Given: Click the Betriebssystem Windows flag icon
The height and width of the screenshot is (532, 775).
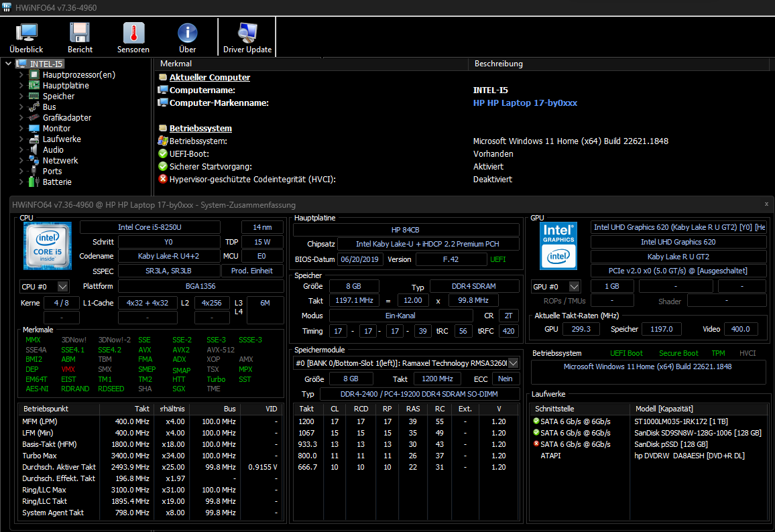Looking at the screenshot, I should [163, 141].
